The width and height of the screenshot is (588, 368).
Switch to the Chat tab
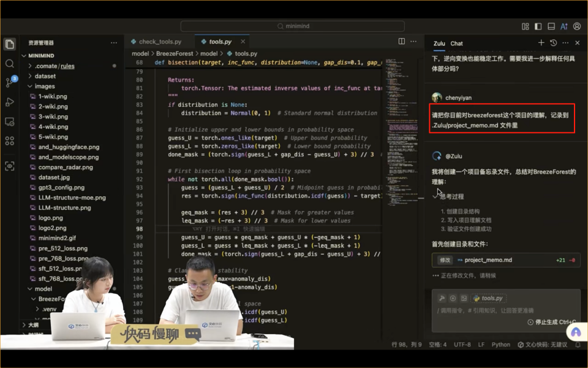point(456,44)
